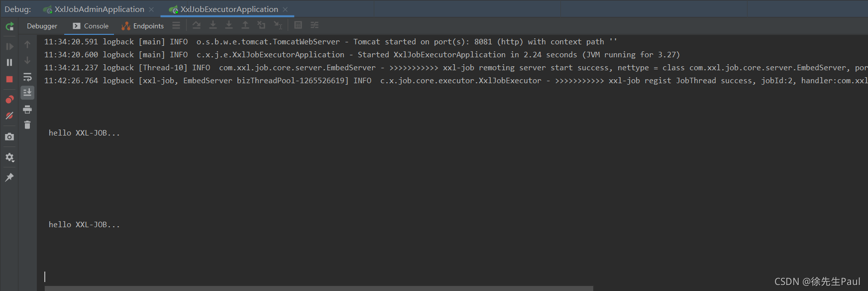Open the Endpoints tab
This screenshot has height=291, width=868.
click(143, 26)
